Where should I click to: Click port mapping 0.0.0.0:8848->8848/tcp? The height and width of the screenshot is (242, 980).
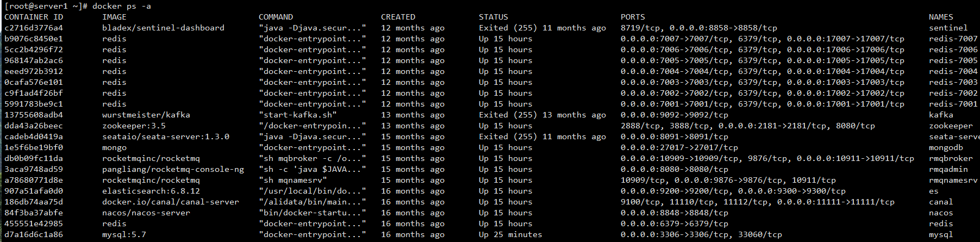coord(675,213)
